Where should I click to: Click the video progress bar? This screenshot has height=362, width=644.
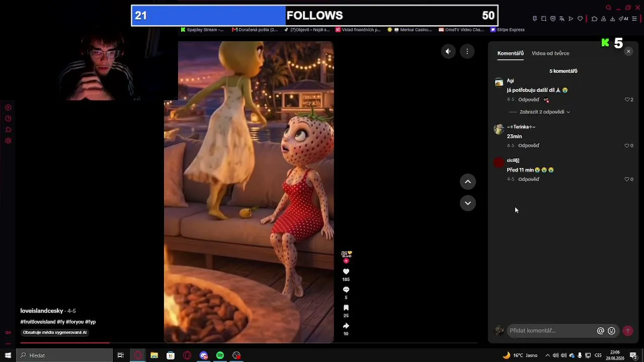(249, 343)
